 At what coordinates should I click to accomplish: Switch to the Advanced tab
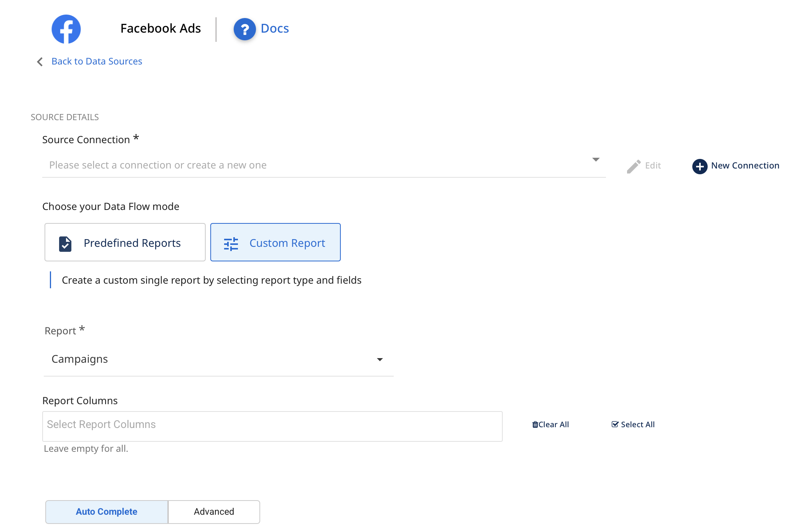point(214,512)
